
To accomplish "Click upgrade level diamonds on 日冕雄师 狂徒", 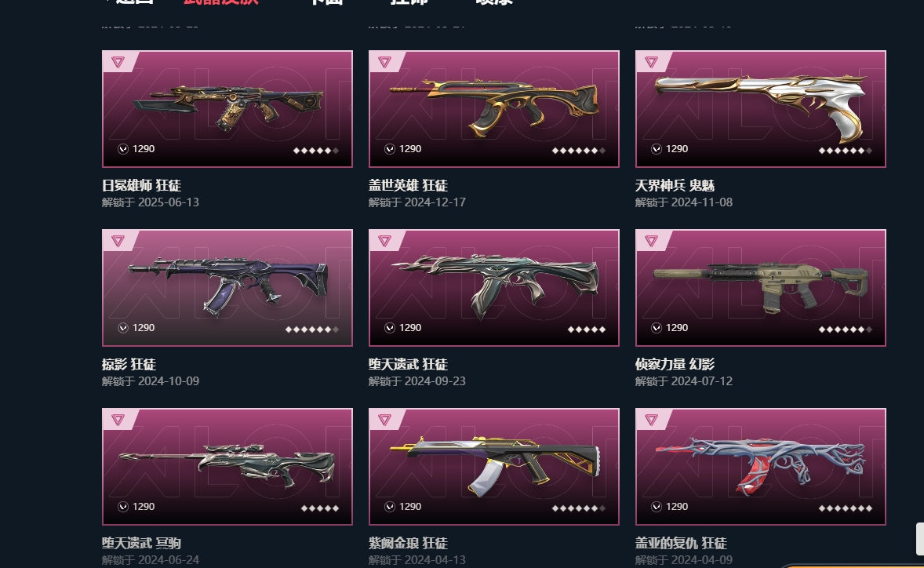I will [x=316, y=151].
